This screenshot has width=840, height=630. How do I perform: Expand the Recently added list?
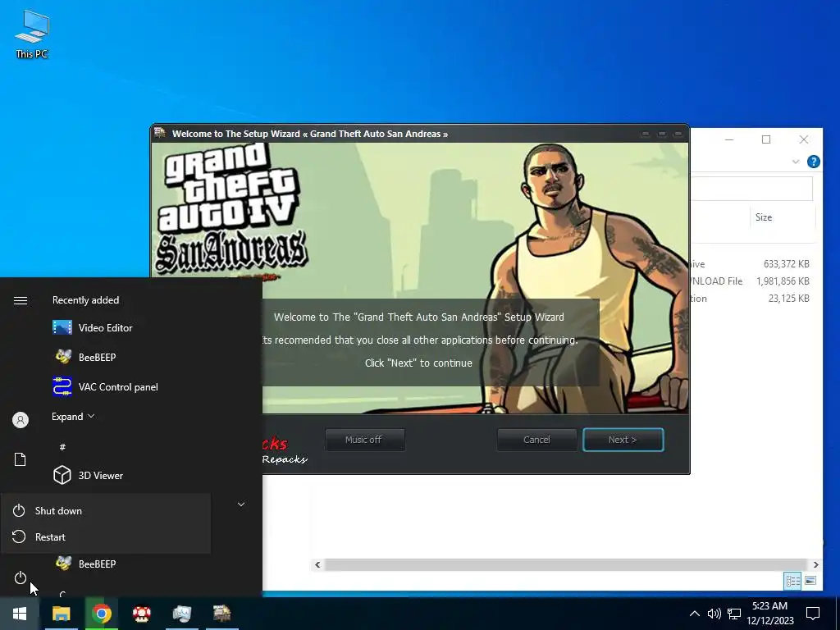(73, 416)
